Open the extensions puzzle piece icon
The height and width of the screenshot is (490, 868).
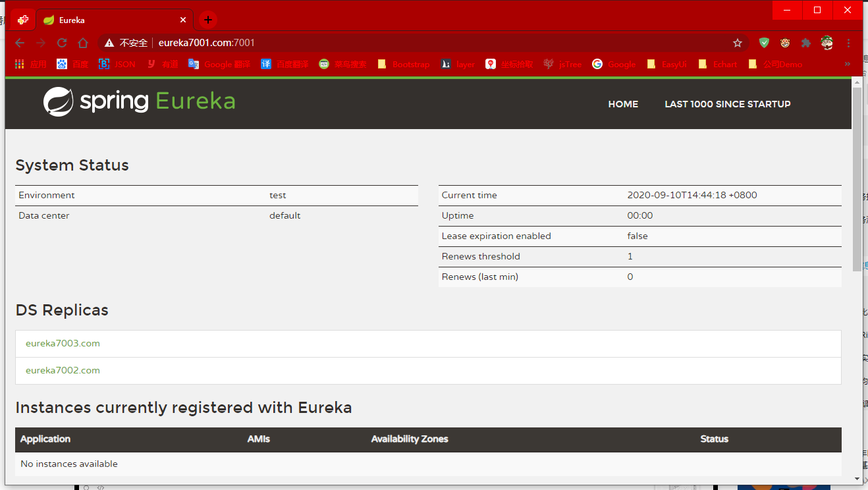(x=805, y=43)
